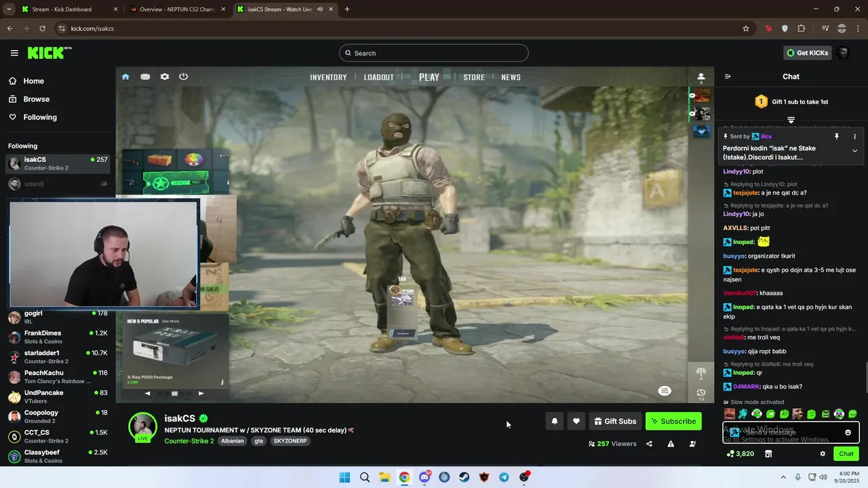
Task: Click the 257 Viewers count
Action: [x=612, y=444]
